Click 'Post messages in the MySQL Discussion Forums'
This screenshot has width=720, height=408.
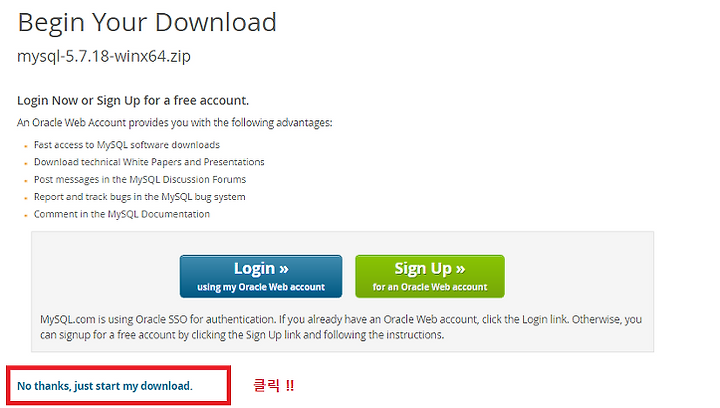(140, 179)
